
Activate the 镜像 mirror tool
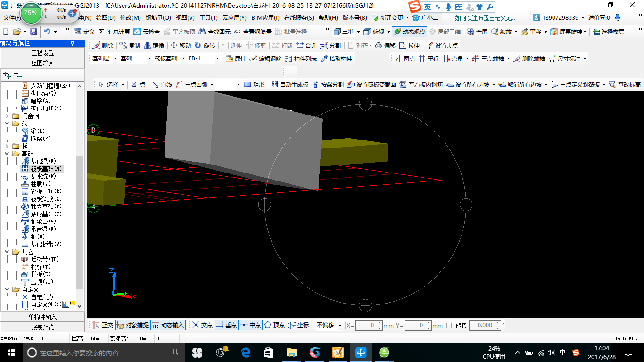pos(154,46)
